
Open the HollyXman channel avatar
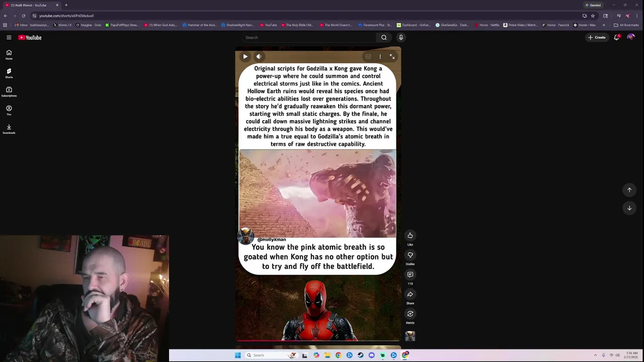pos(246,236)
